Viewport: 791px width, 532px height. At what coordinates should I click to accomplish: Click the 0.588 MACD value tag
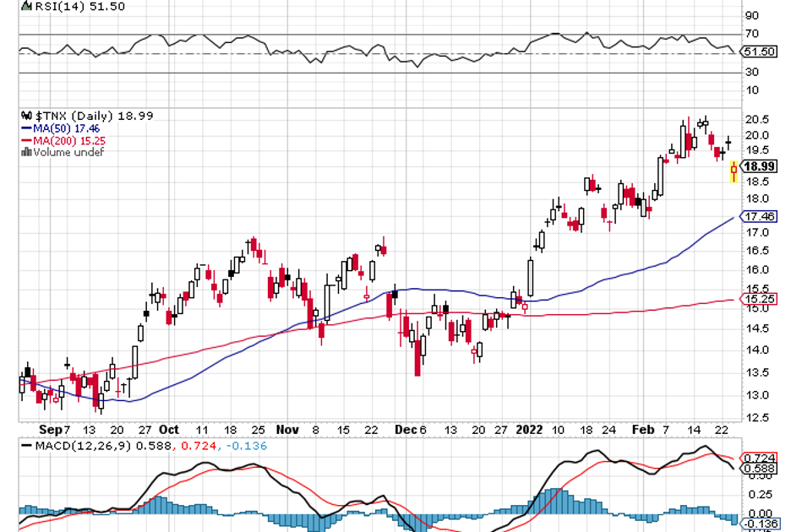[x=759, y=468]
